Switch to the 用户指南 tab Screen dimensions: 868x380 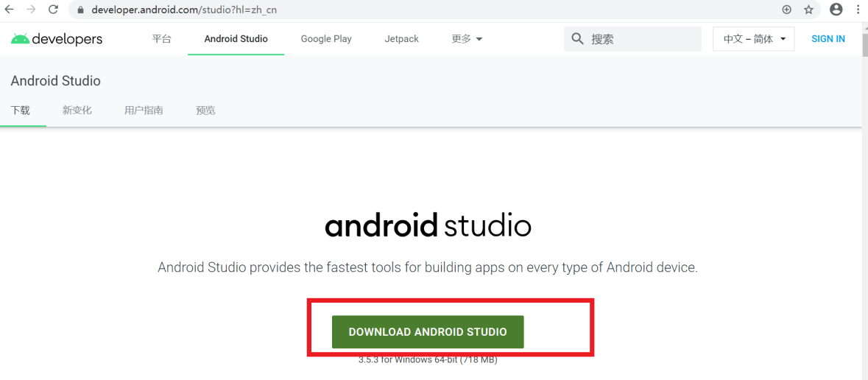(144, 110)
